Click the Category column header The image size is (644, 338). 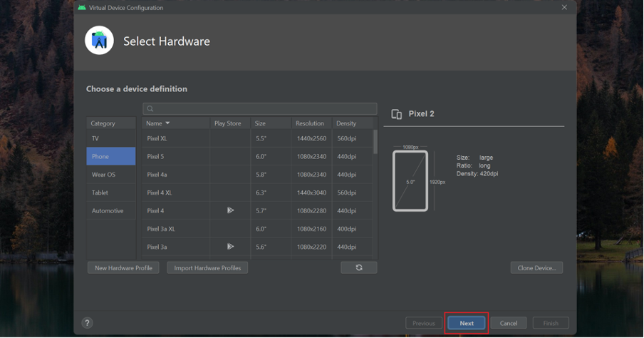coord(111,123)
